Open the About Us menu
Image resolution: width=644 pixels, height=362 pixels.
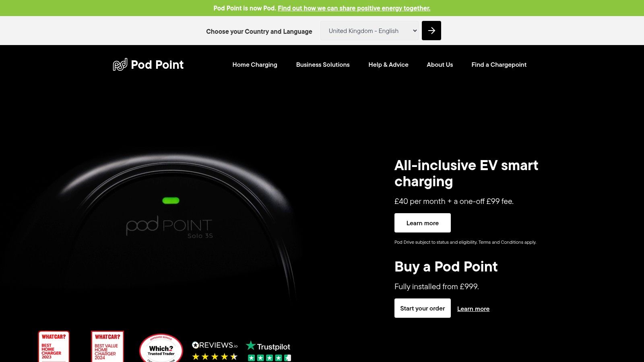pyautogui.click(x=440, y=65)
